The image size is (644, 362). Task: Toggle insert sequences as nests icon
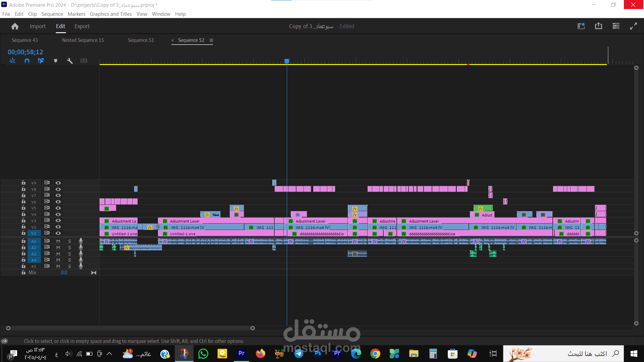click(12, 61)
